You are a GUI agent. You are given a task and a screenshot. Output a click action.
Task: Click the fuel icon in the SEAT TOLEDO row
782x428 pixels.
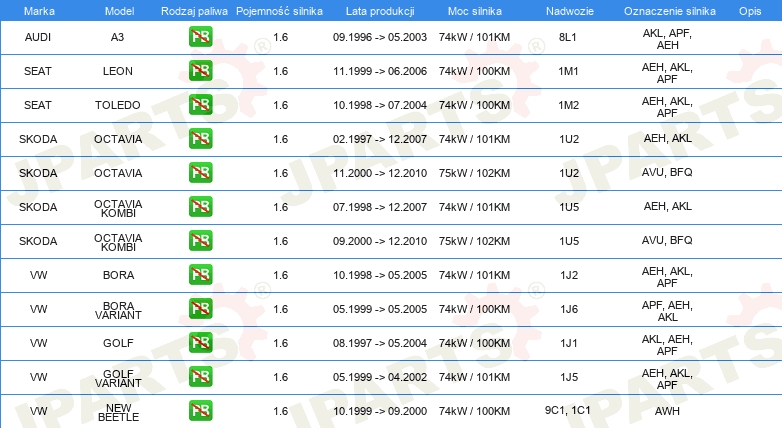tap(200, 105)
